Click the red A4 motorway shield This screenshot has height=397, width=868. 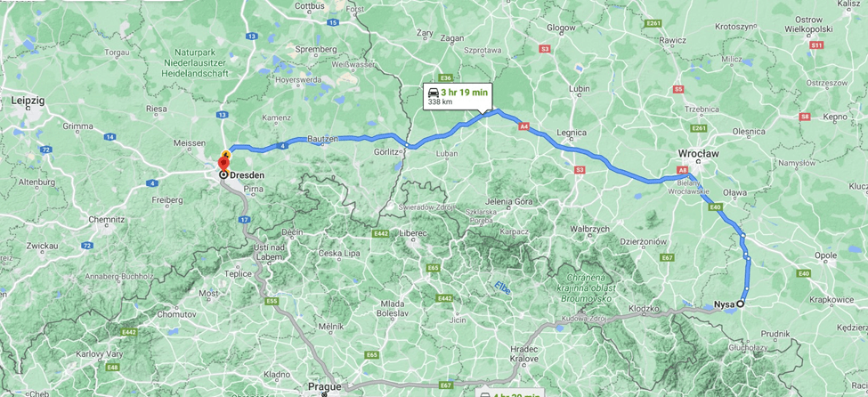click(524, 126)
